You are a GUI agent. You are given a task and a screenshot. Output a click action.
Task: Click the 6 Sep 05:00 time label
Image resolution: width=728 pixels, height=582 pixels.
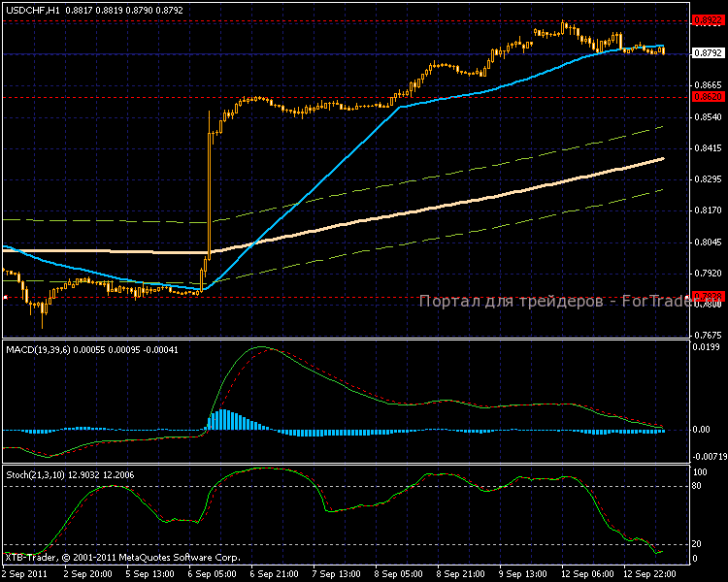point(213,574)
